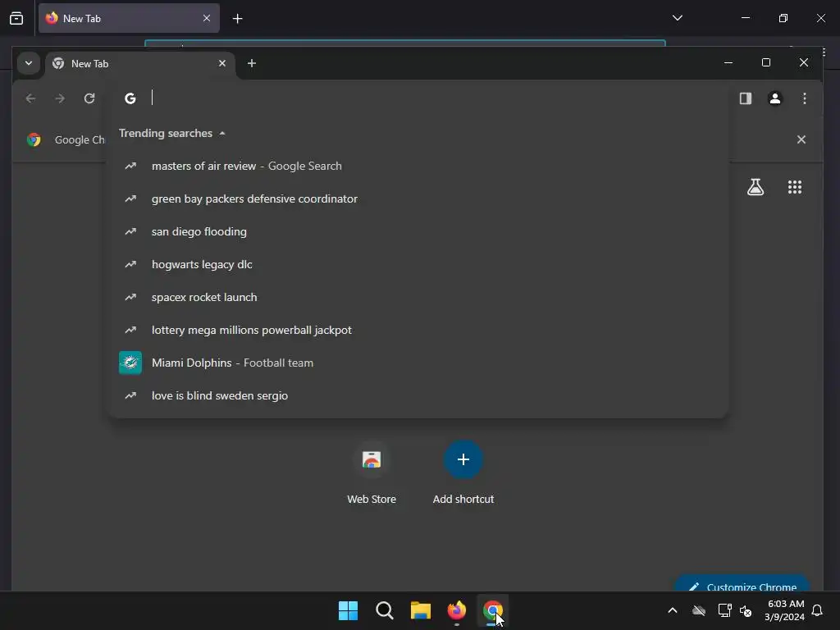
Task: Go back using Chrome's back arrow
Action: (x=30, y=98)
